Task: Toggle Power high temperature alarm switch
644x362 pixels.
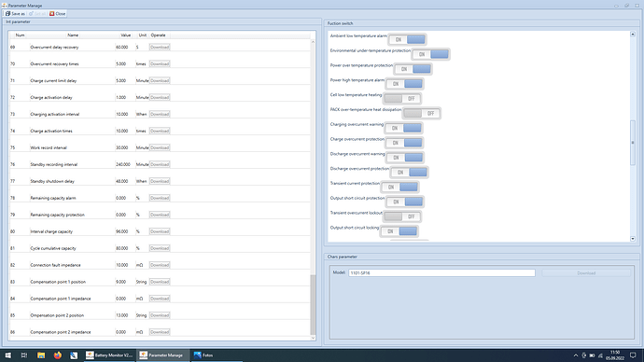Action: [x=404, y=84]
